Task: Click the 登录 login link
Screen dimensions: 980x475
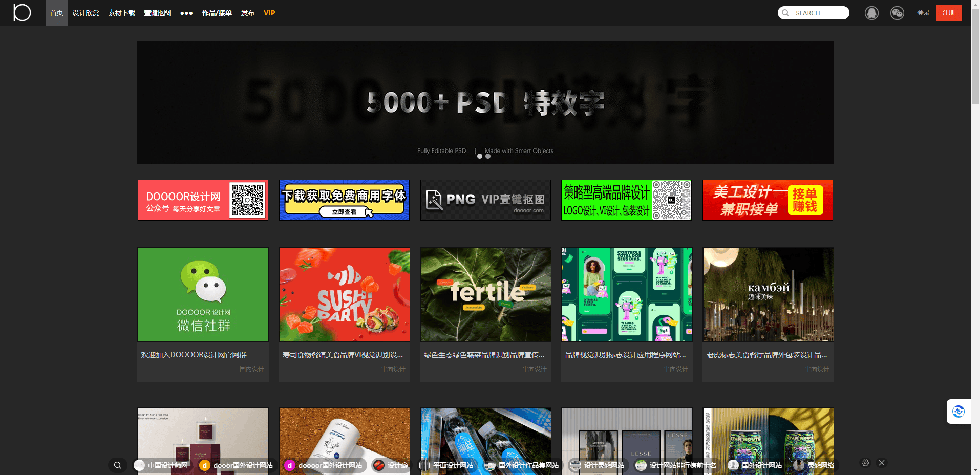Action: click(923, 13)
